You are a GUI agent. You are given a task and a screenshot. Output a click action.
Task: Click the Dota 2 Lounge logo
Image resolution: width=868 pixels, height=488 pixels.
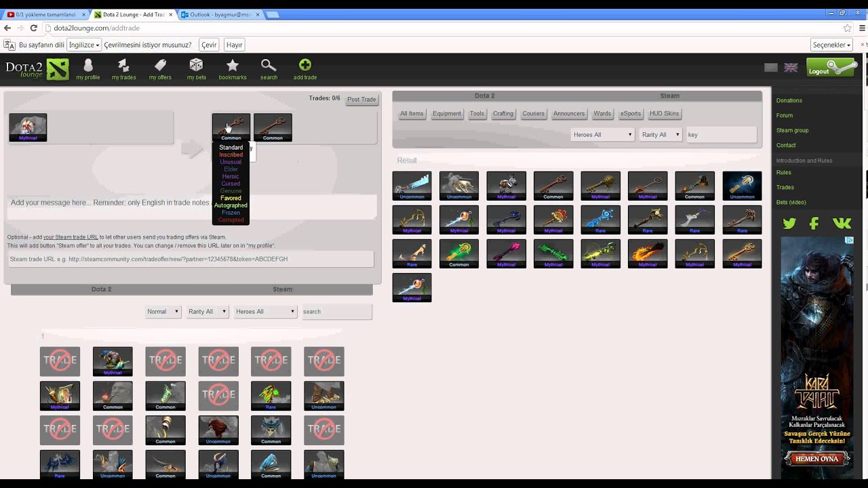(x=37, y=68)
